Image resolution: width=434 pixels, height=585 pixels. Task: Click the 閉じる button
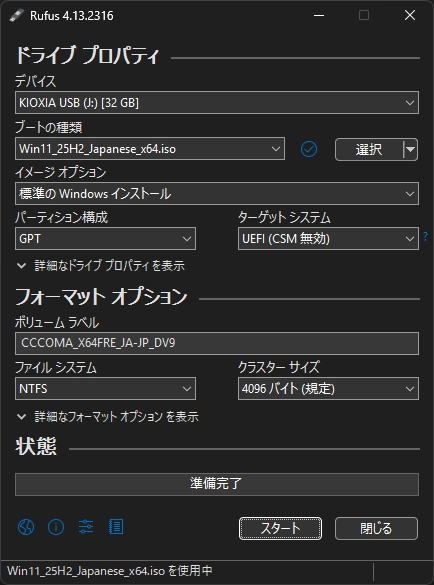(x=376, y=528)
